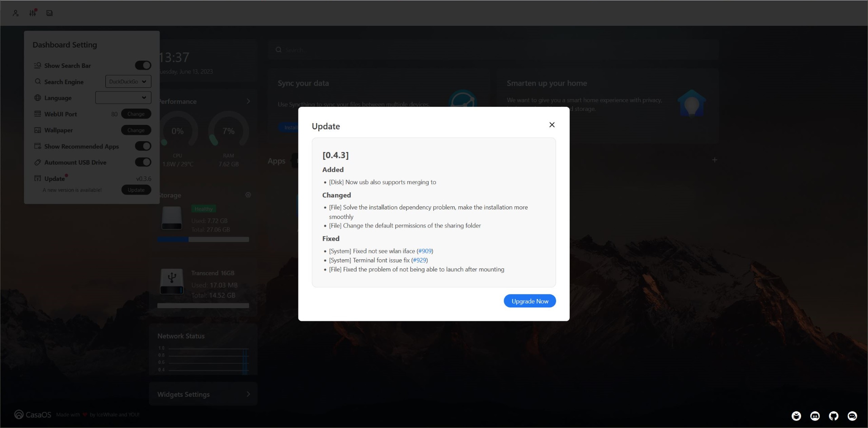This screenshot has height=428, width=868.
Task: Expand the Widgets Settings chevron
Action: [x=248, y=394]
